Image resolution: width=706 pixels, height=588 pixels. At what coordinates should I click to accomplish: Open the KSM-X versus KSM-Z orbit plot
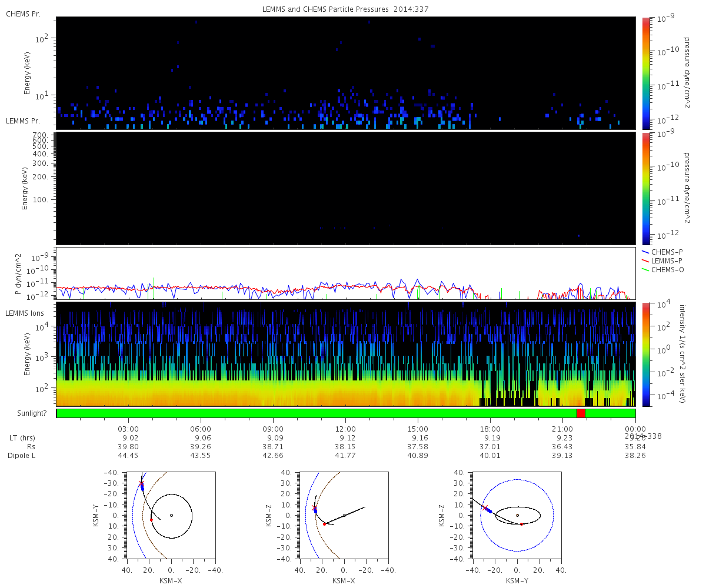[344, 515]
